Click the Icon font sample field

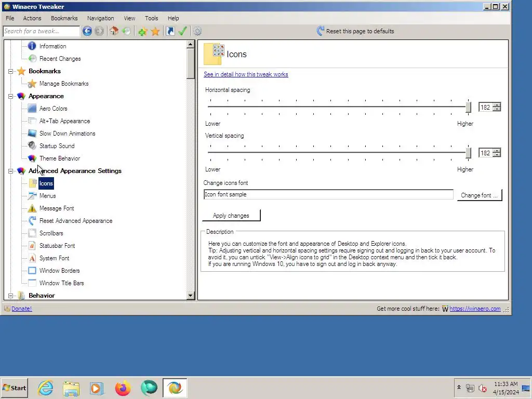coord(328,194)
